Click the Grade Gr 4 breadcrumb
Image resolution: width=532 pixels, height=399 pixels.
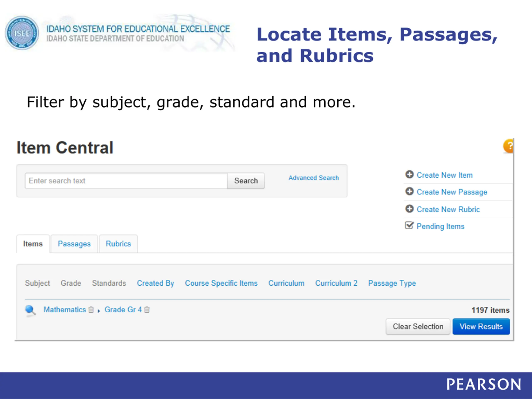pyautogui.click(x=123, y=310)
